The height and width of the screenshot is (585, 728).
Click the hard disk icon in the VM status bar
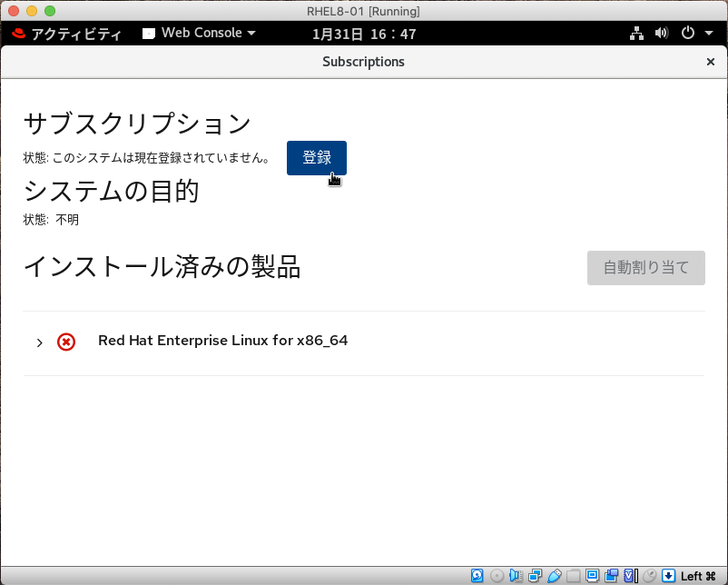point(477,576)
